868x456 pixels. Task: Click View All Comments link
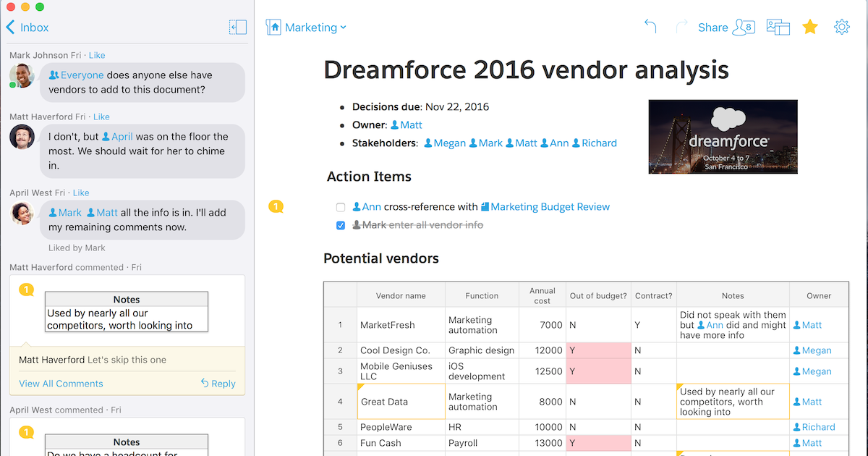[x=61, y=384]
